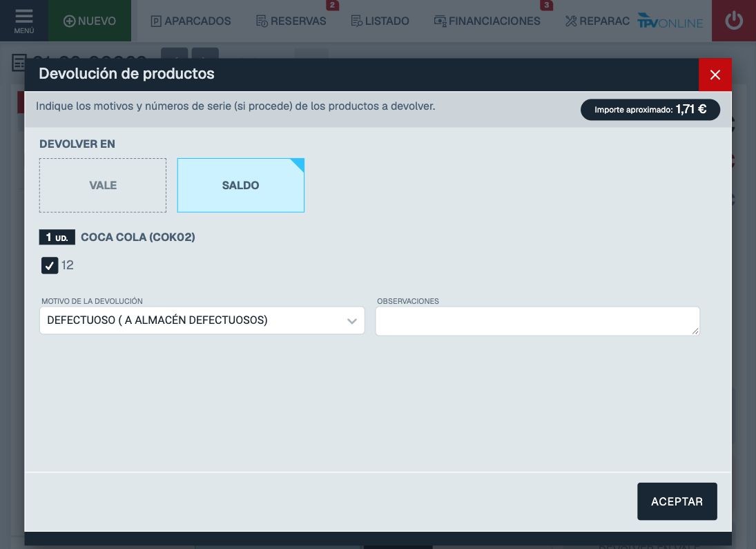Open the Motivo de la devolución dropdown
This screenshot has height=549, width=756.
(202, 320)
